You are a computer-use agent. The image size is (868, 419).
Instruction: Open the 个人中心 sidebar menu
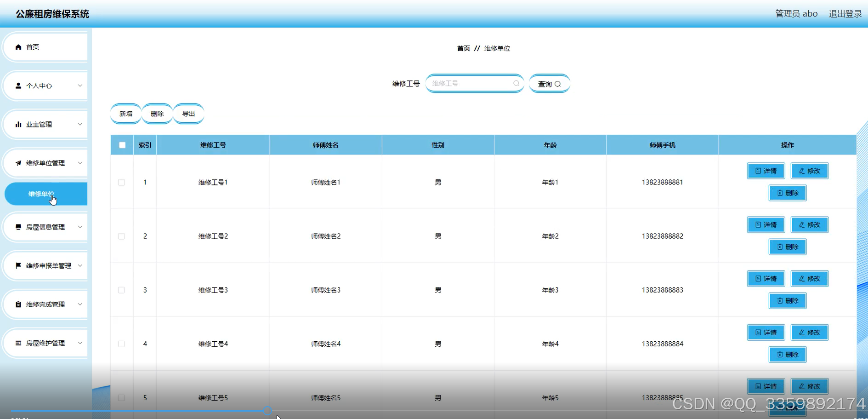point(45,86)
